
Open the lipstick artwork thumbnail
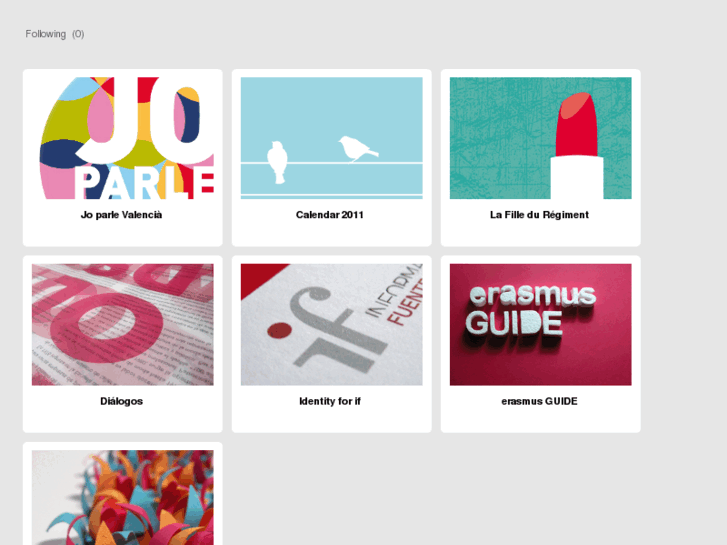[541, 138]
